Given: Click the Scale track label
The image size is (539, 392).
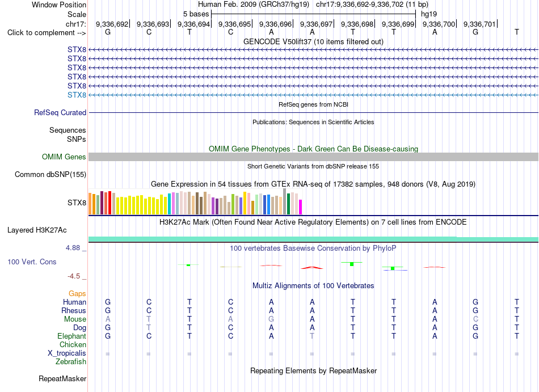Looking at the screenshot, I should click(77, 14).
